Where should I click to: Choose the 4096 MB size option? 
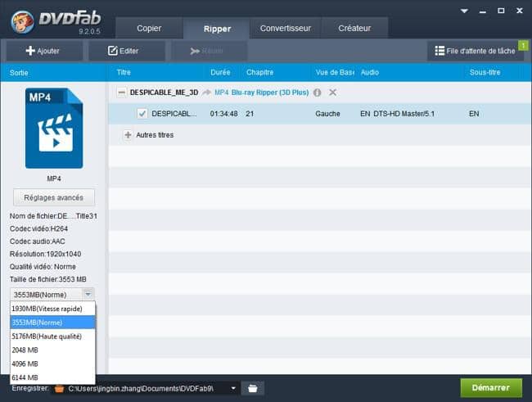[x=52, y=364]
